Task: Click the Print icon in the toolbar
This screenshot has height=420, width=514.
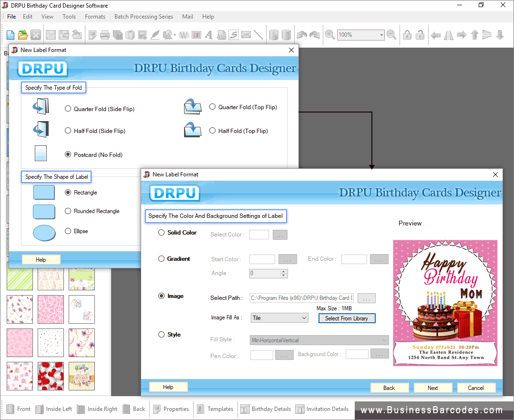Action: click(x=104, y=35)
